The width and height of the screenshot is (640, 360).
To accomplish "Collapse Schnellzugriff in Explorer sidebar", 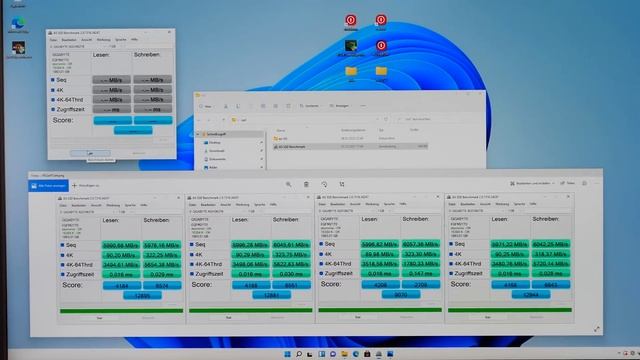I will tap(198, 134).
